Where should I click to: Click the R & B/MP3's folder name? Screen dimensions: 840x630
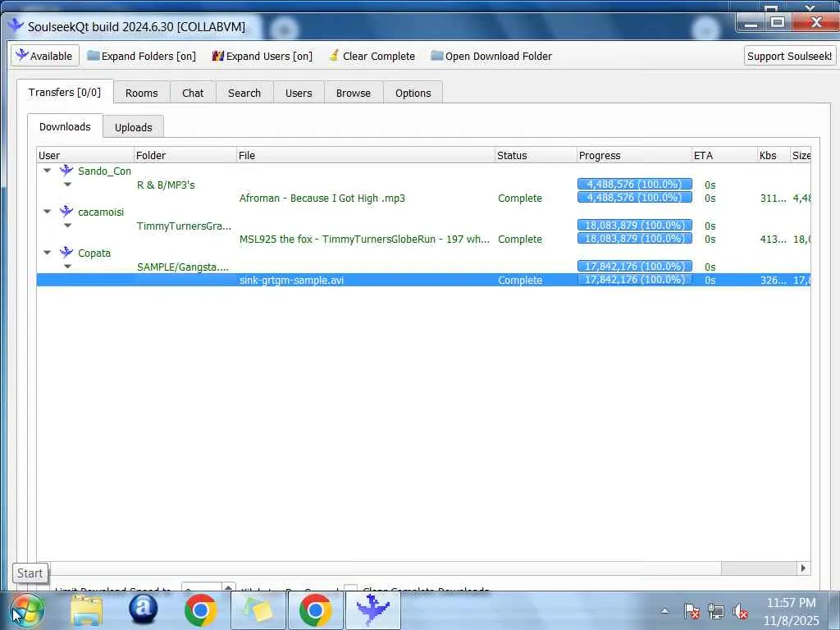click(166, 185)
